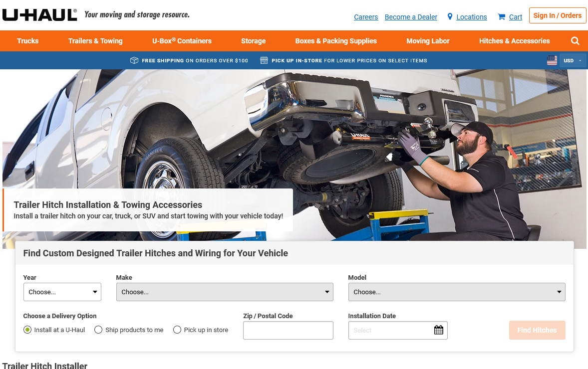Select Install at a U-Haul option
Screen dimensions: 588x369
tap(27, 330)
